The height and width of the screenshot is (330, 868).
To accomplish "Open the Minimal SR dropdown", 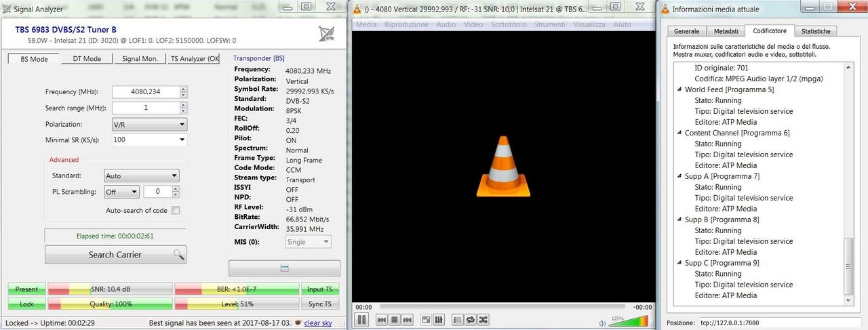I will click(149, 140).
